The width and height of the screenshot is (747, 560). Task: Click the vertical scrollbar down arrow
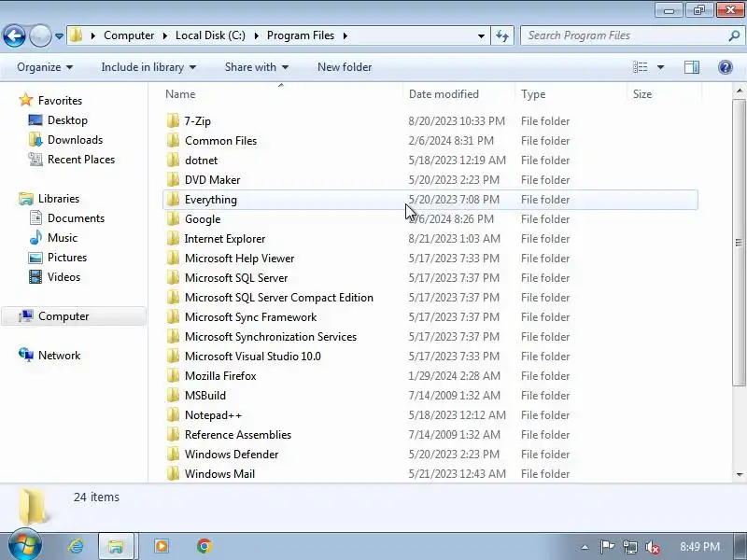point(740,474)
